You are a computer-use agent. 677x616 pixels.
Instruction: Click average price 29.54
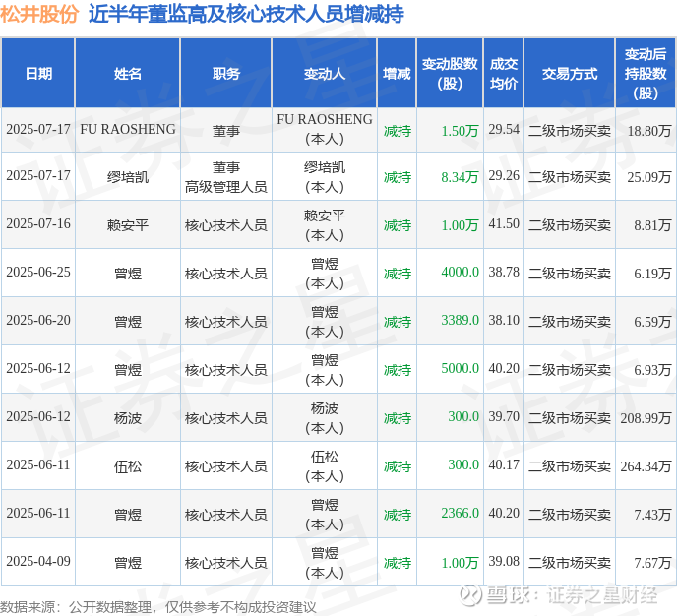pyautogui.click(x=504, y=129)
